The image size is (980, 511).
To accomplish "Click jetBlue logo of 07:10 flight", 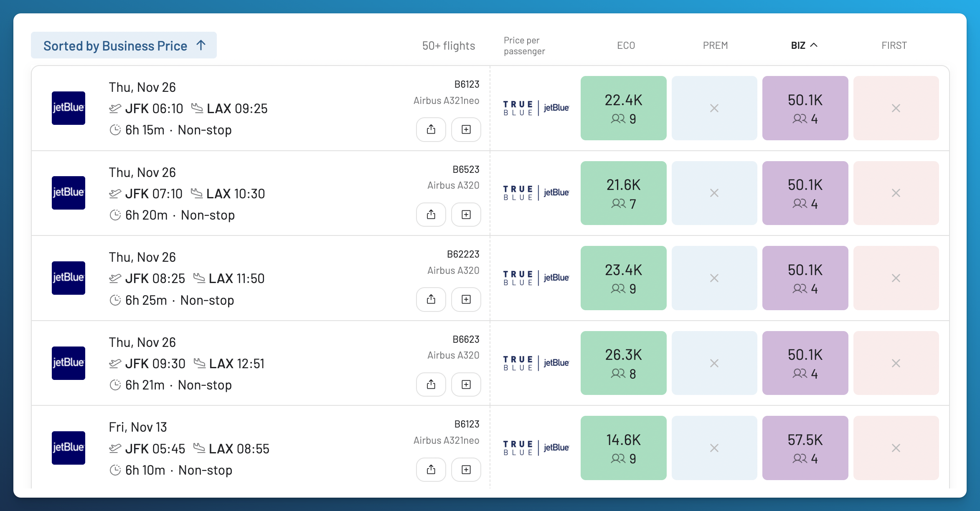I will (69, 193).
